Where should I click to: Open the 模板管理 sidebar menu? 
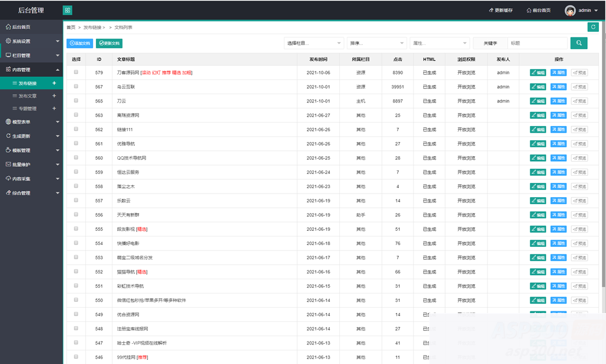[x=31, y=150]
